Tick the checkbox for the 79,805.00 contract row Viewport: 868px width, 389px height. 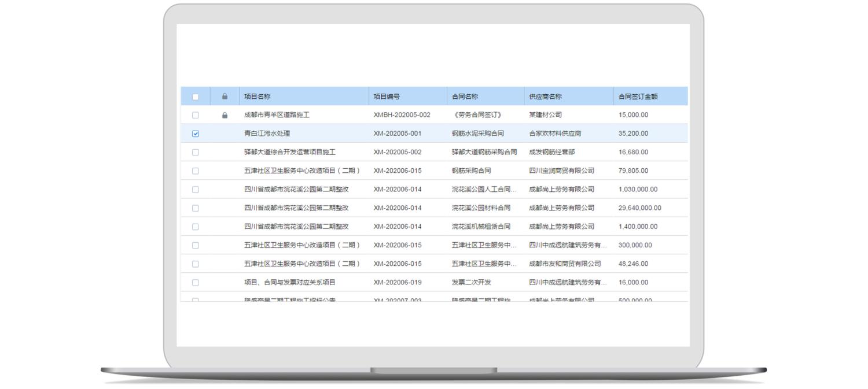[x=196, y=171]
